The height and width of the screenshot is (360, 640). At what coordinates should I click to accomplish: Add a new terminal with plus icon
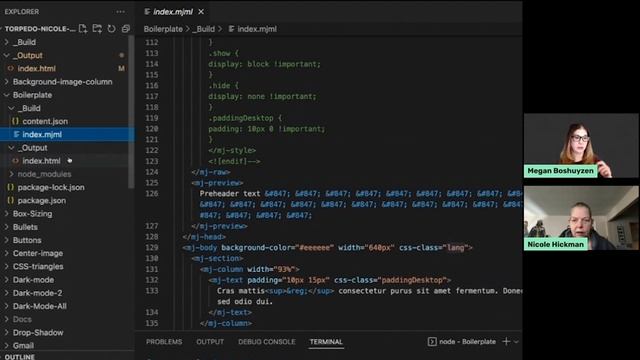[x=506, y=342]
